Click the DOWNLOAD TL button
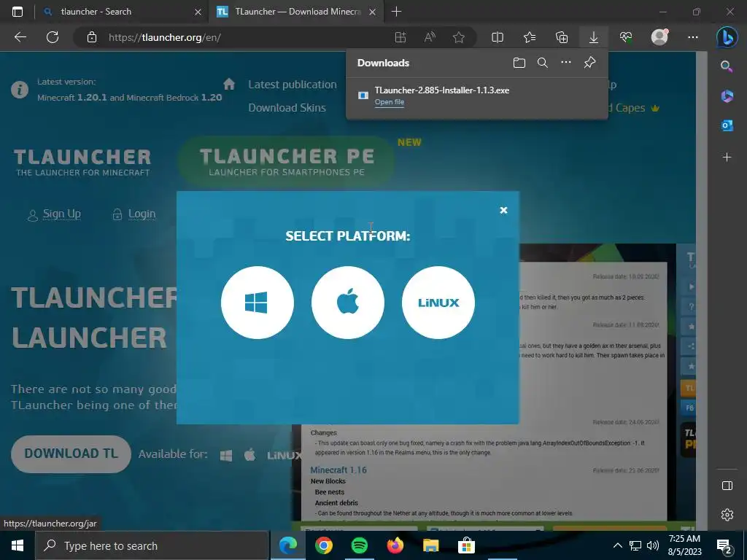Screen dimensions: 747x560 tap(71, 454)
